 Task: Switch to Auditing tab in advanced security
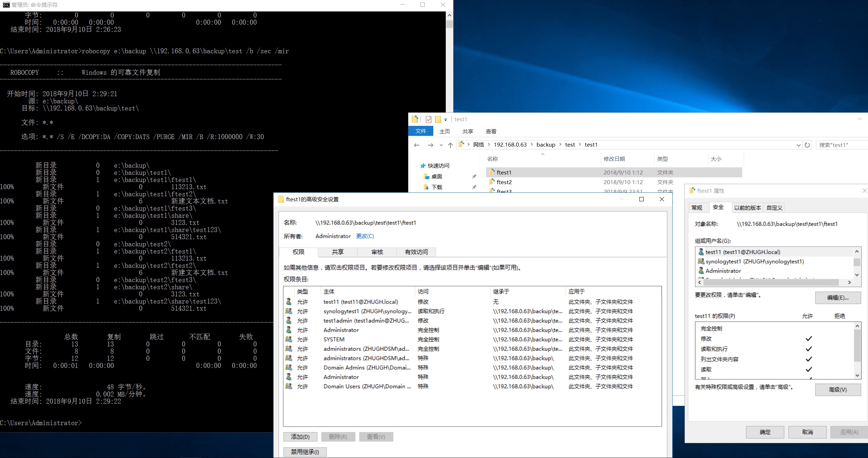coord(377,252)
